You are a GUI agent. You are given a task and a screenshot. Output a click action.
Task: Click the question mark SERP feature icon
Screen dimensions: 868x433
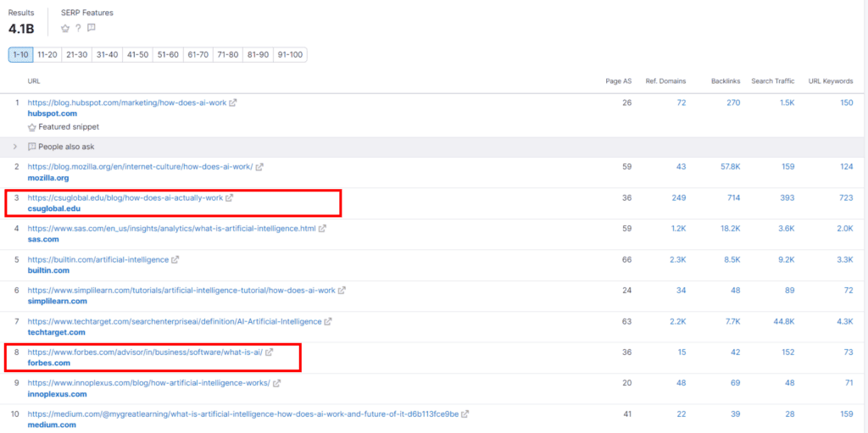click(x=79, y=28)
